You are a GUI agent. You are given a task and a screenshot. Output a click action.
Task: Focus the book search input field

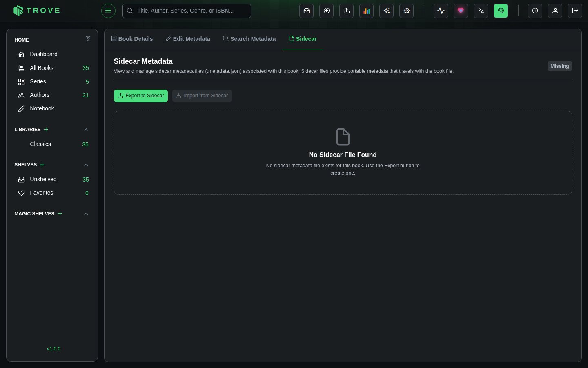(187, 11)
